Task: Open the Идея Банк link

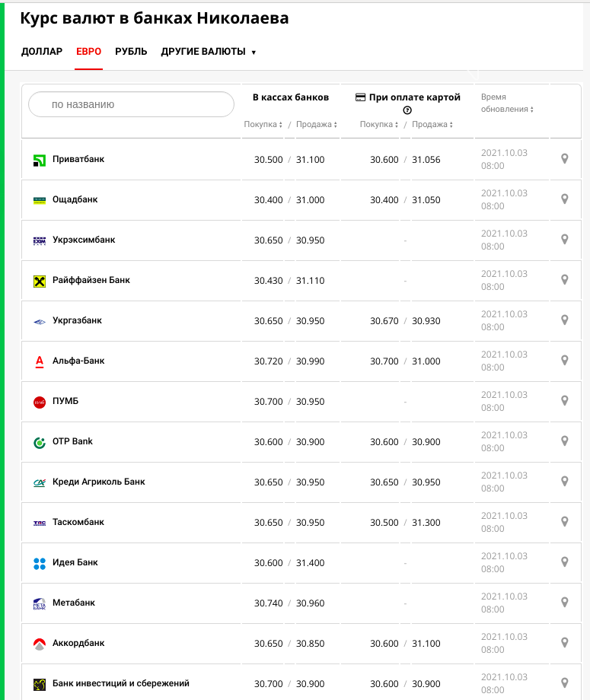Action: pos(75,562)
